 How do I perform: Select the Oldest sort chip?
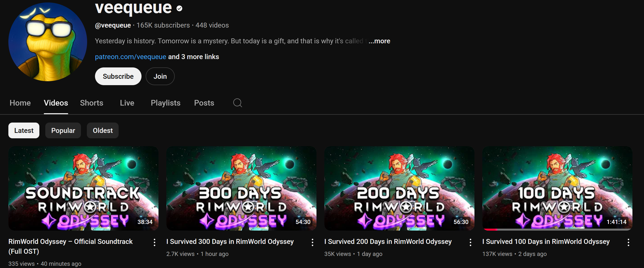[103, 130]
